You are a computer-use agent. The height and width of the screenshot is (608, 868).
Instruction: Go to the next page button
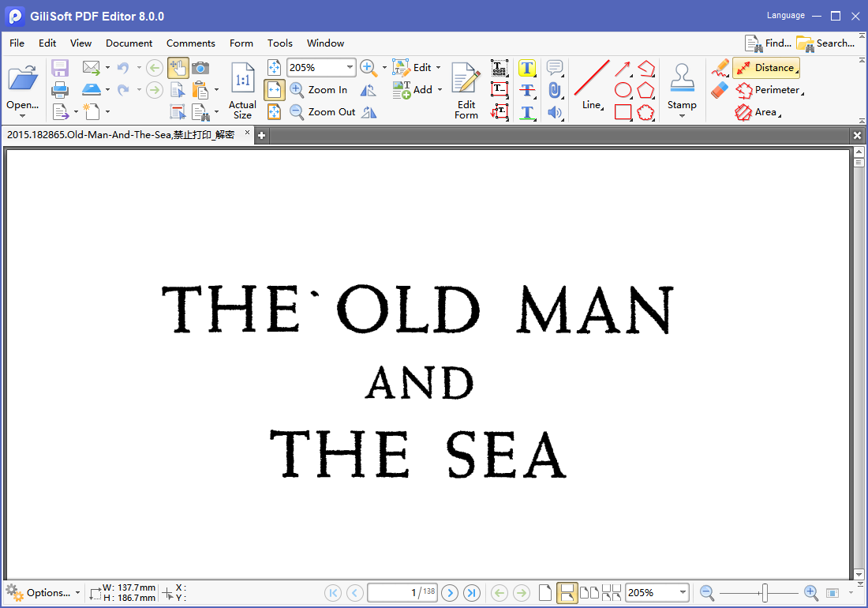(450, 592)
